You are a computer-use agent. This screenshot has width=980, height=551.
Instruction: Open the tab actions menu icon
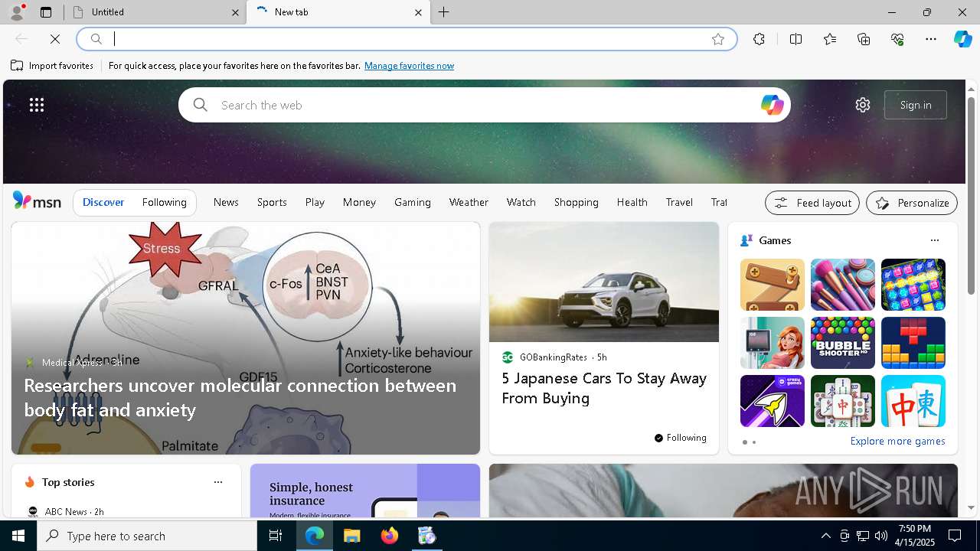46,12
